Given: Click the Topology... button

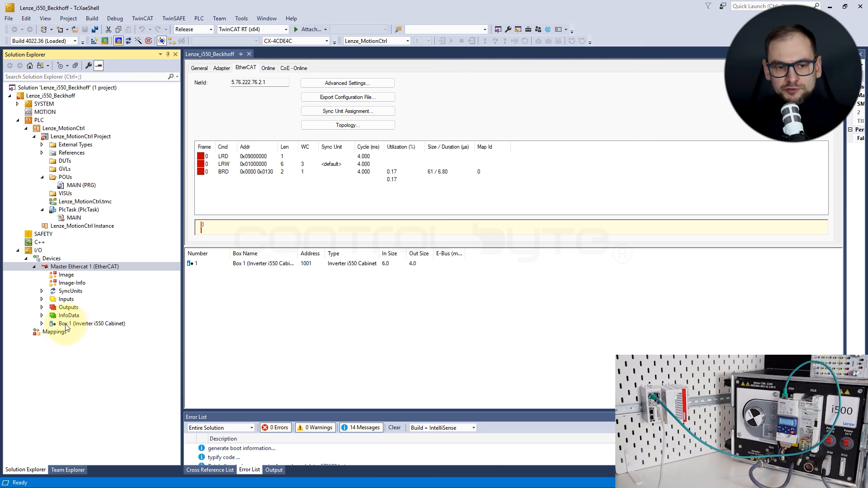Looking at the screenshot, I should 348,125.
